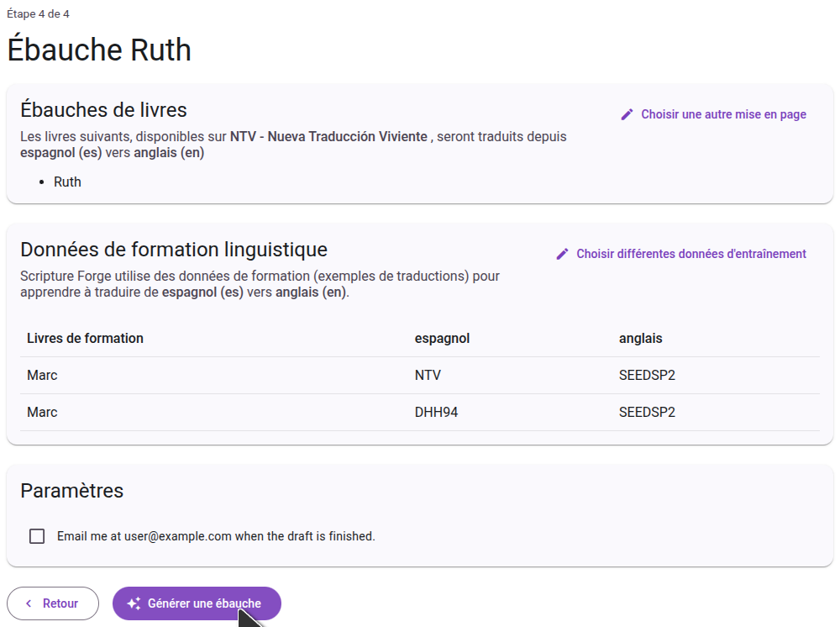This screenshot has height=627, width=840.
Task: Click SEEDSP2 in the DHH94 row
Action: tap(647, 412)
